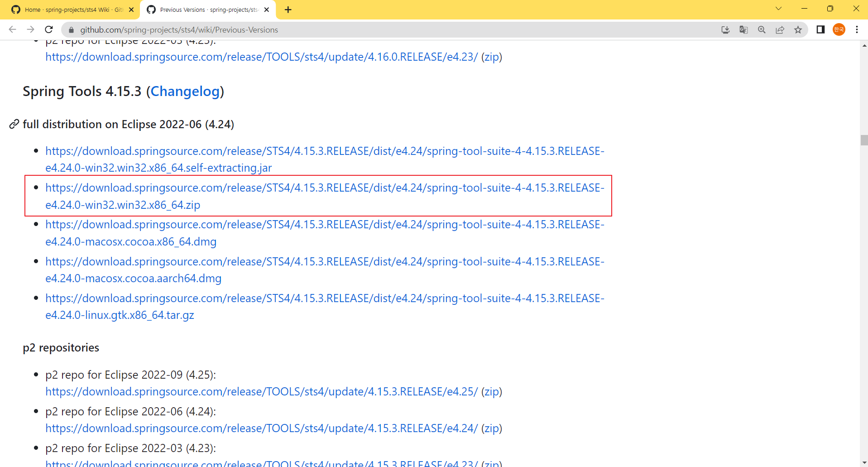The width and height of the screenshot is (868, 467).
Task: Click the vertical scrollbar thumb
Action: click(x=864, y=140)
